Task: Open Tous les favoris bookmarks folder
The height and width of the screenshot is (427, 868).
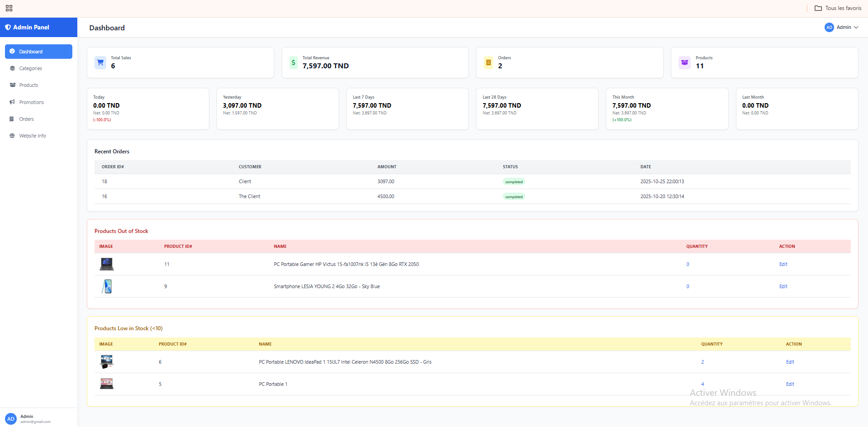Action: tap(838, 8)
